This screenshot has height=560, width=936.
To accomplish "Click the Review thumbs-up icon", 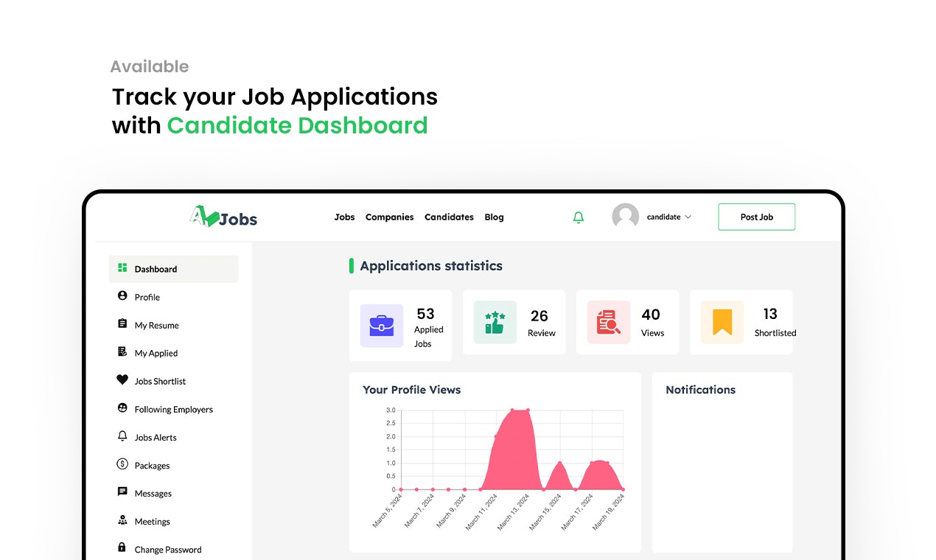I will click(x=495, y=322).
